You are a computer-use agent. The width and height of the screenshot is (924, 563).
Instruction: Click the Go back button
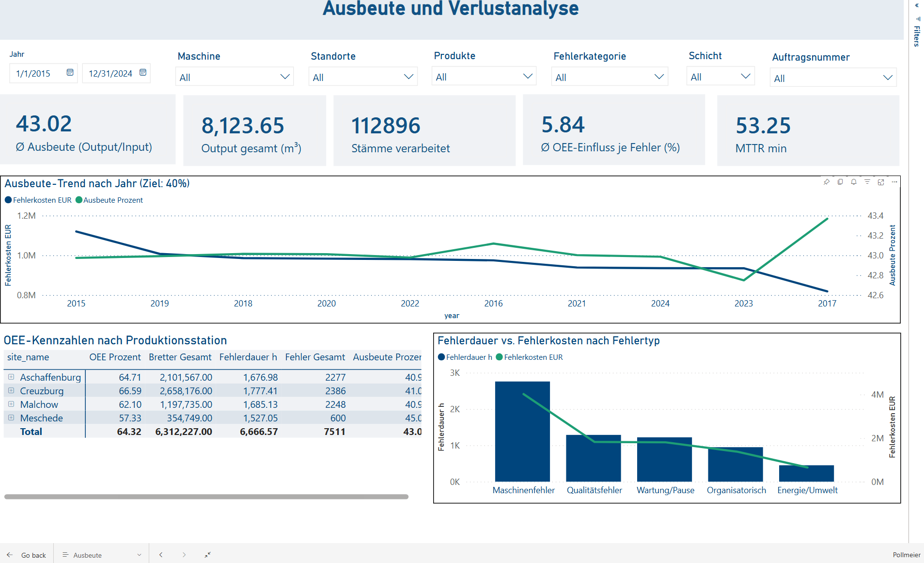click(x=27, y=555)
